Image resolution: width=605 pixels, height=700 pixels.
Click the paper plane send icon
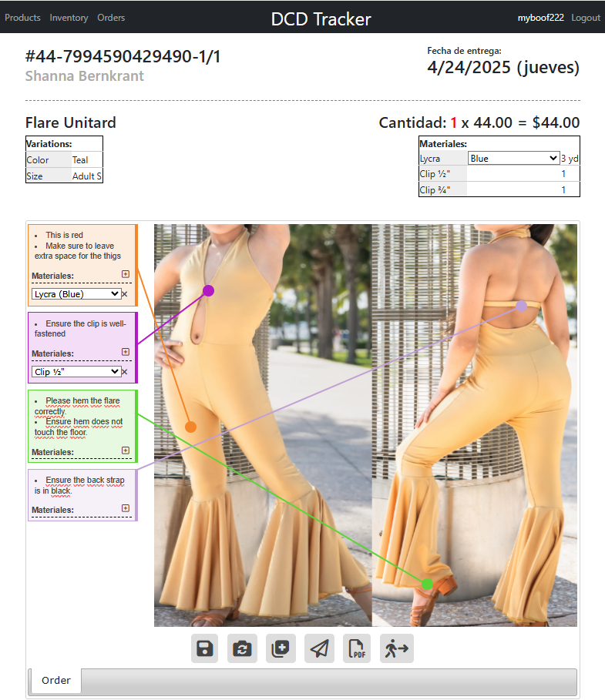point(319,648)
